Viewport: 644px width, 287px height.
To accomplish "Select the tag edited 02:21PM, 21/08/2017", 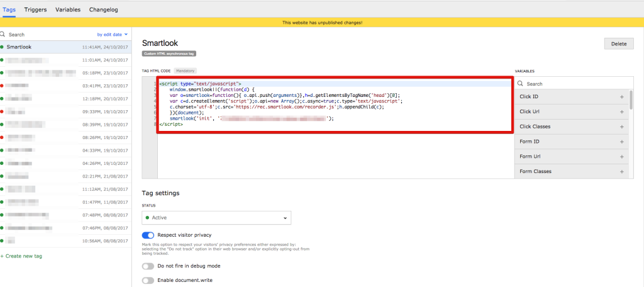I will tap(65, 176).
